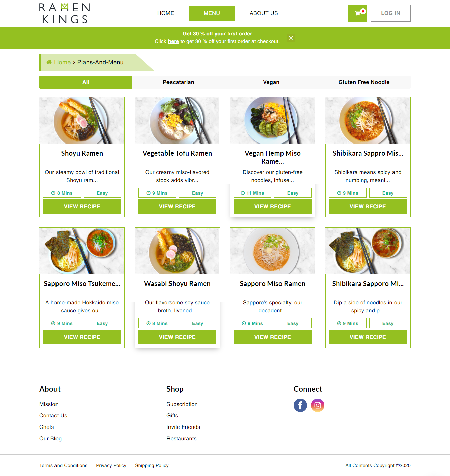The image size is (450, 476).
Task: View recipe for Sapporo Miso Ramen
Action: pyautogui.click(x=272, y=337)
